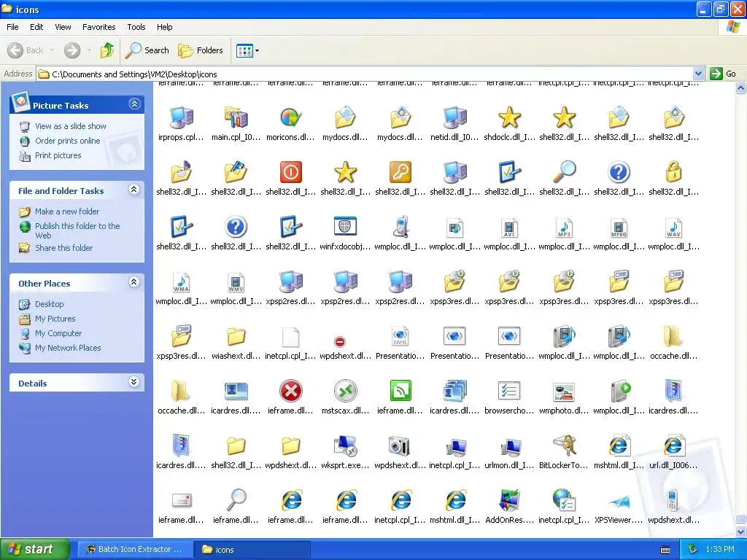Click Share this folder link
The height and width of the screenshot is (560, 747).
click(x=64, y=248)
